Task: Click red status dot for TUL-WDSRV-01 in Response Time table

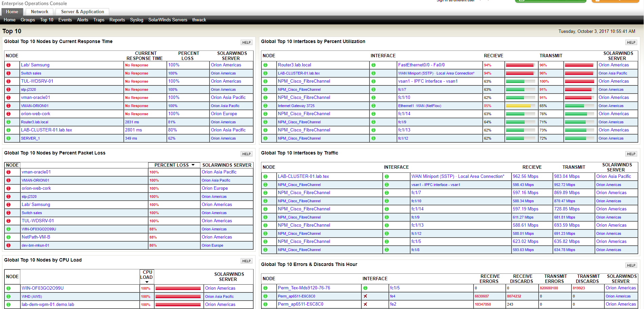Action: (8, 81)
